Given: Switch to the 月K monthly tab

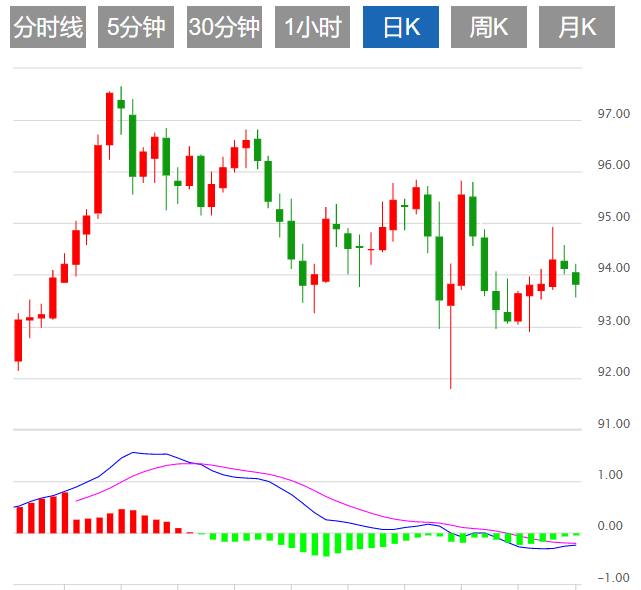Looking at the screenshot, I should point(577,27).
